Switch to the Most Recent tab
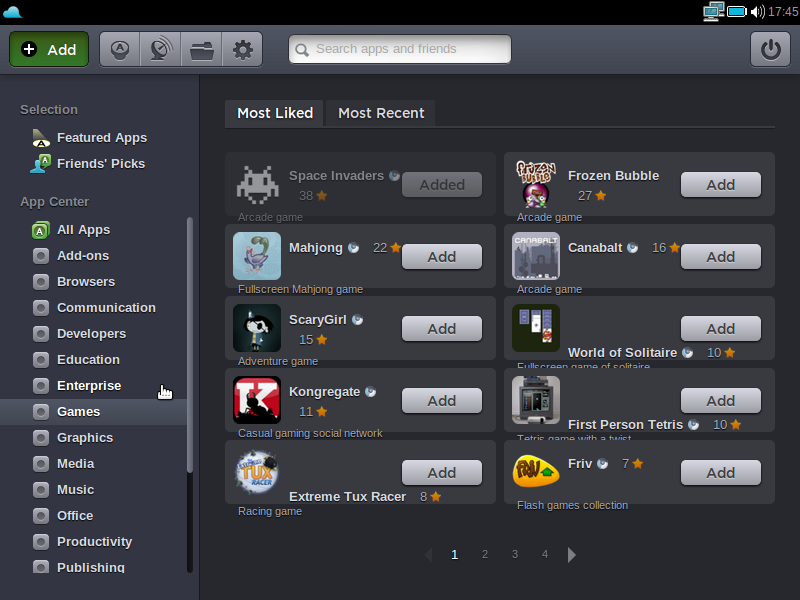This screenshot has width=800, height=600. coord(381,113)
